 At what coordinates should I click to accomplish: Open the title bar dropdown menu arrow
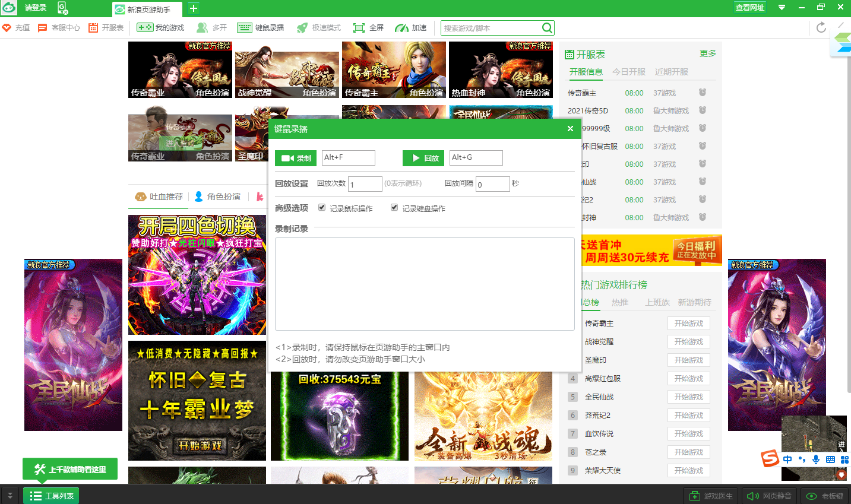click(782, 8)
